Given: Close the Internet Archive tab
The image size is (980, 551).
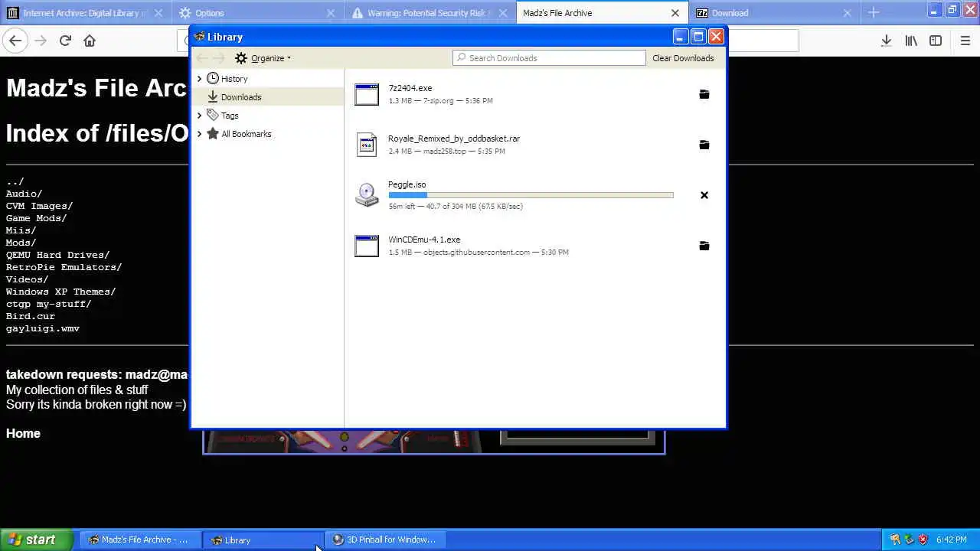Looking at the screenshot, I should pos(158,13).
